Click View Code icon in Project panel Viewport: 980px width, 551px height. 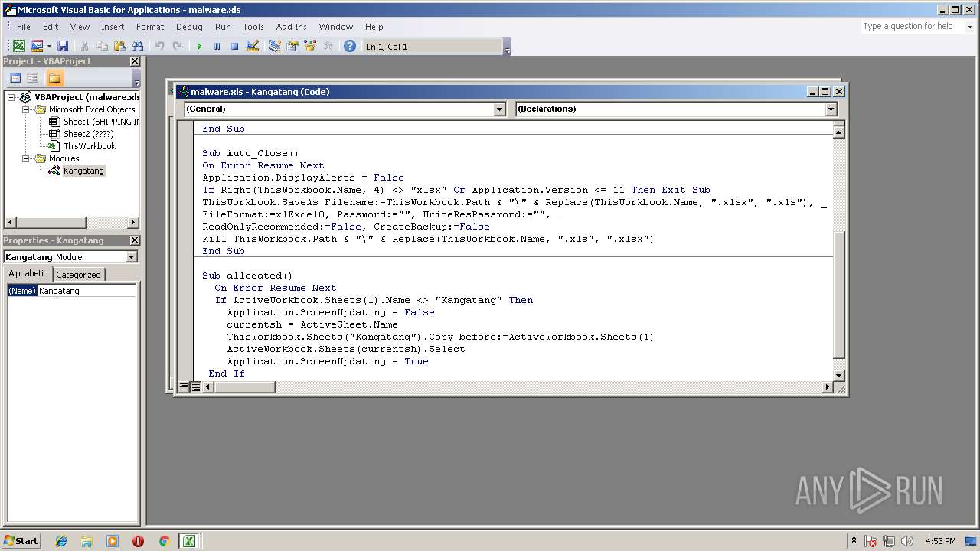point(15,78)
